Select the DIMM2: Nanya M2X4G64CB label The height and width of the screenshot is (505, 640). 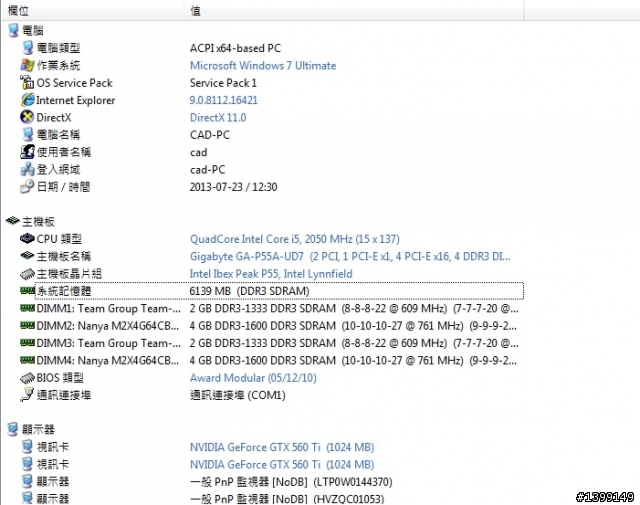108,326
